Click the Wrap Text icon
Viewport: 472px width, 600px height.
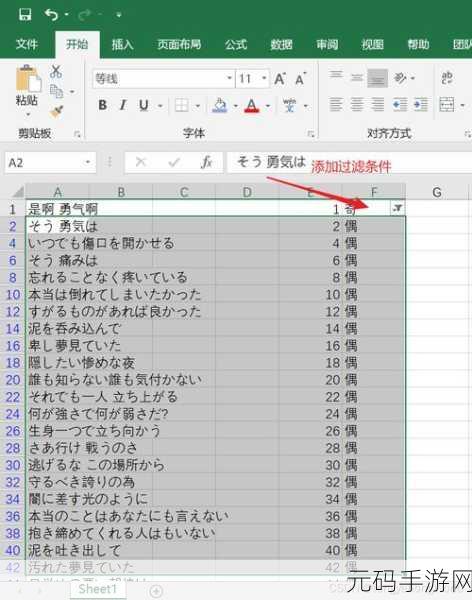pyautogui.click(x=447, y=78)
